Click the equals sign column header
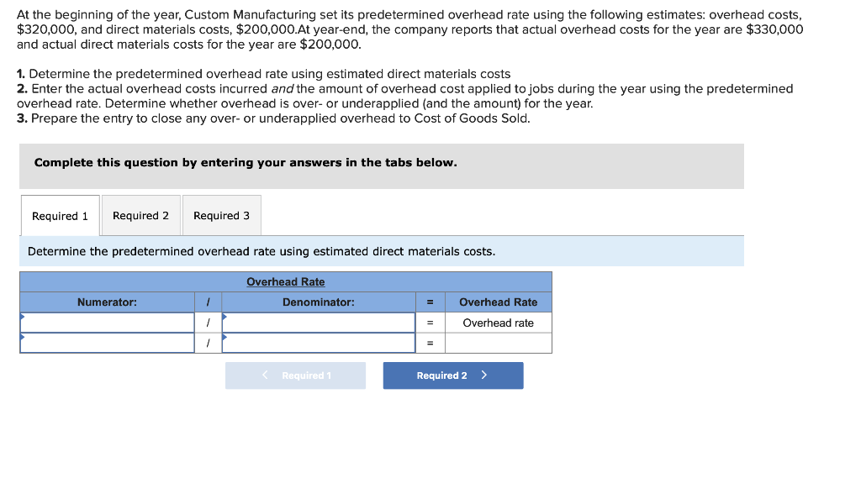This screenshot has width=861, height=504. click(429, 302)
